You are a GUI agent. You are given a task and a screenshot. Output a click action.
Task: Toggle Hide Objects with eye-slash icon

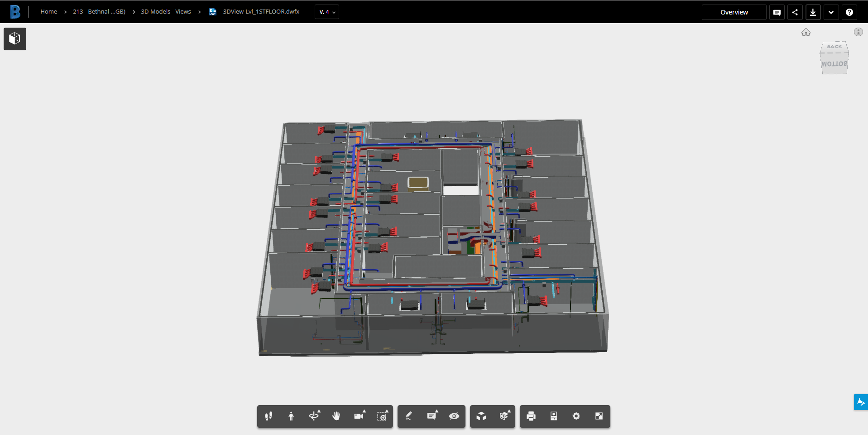(455, 416)
